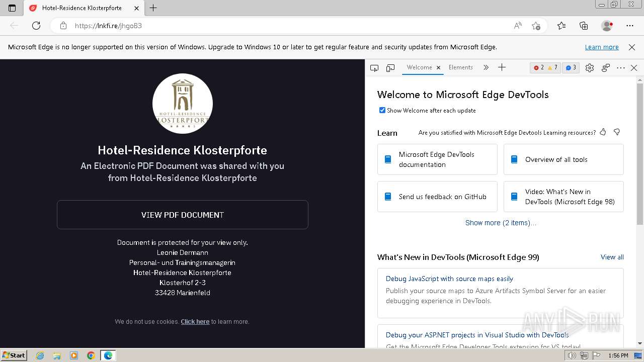Viewport: 644px width, 362px height.
Task: Add a tool with DevTools plus
Action: pyautogui.click(x=502, y=67)
